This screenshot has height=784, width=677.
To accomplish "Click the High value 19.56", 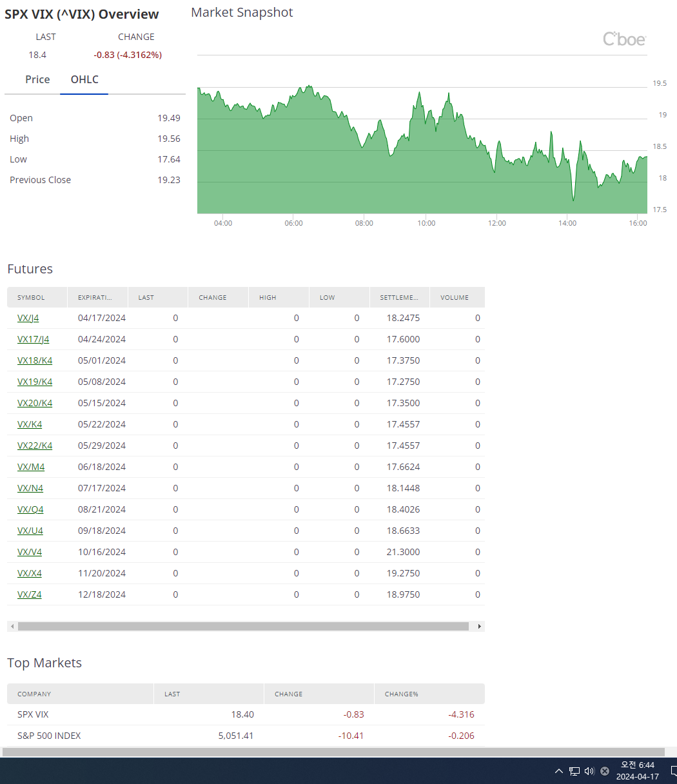I will pyautogui.click(x=169, y=139).
